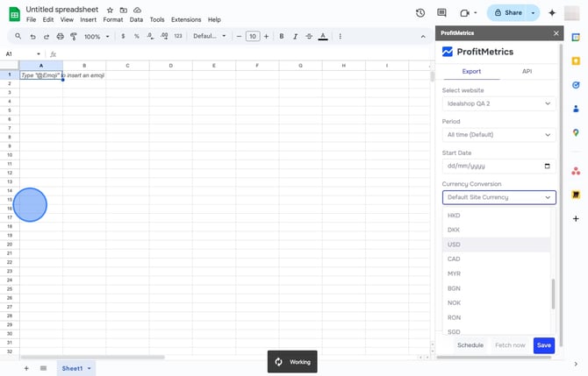
Task: Collapse the Currency Conversion dropdown
Action: [498, 197]
